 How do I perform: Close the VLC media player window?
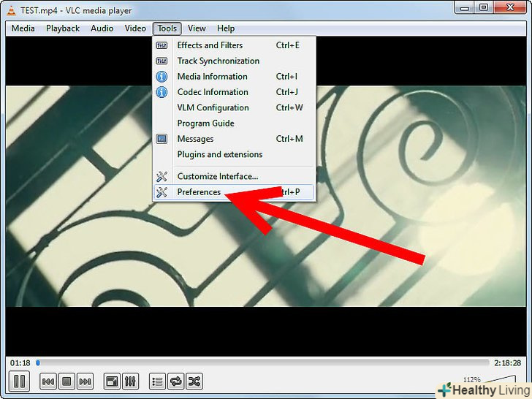tap(511, 7)
